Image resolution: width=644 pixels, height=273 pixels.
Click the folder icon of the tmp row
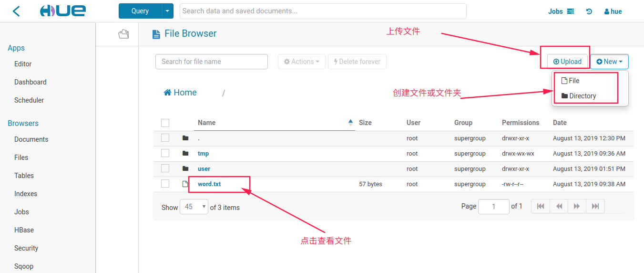(x=185, y=154)
